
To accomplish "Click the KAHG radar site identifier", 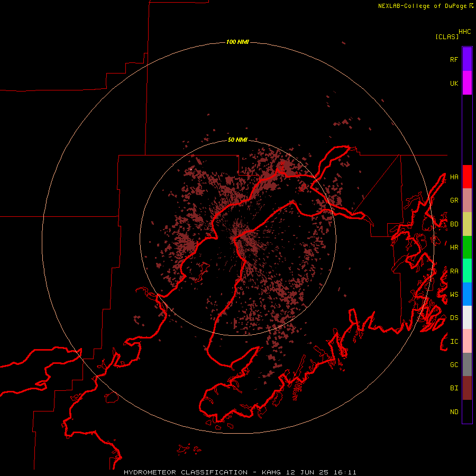I will (x=271, y=472).
